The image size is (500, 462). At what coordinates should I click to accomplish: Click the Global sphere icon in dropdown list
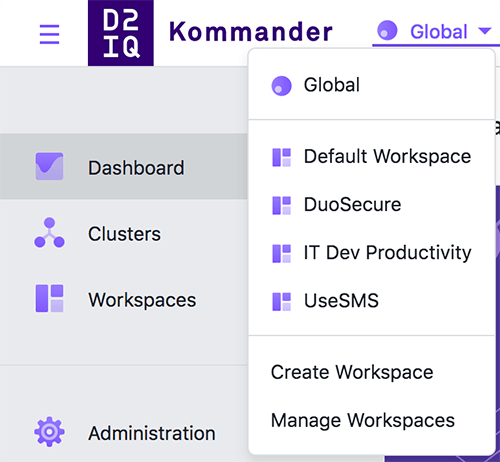pyautogui.click(x=281, y=86)
